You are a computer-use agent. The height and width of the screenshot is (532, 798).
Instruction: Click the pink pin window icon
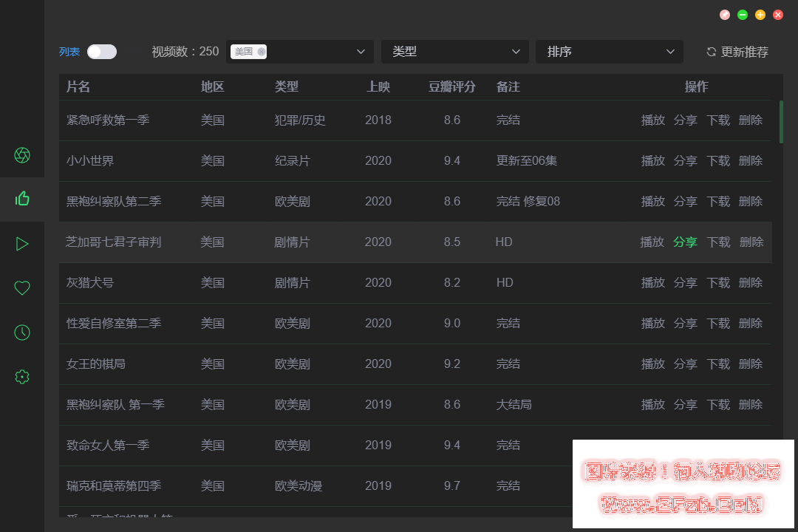[725, 15]
